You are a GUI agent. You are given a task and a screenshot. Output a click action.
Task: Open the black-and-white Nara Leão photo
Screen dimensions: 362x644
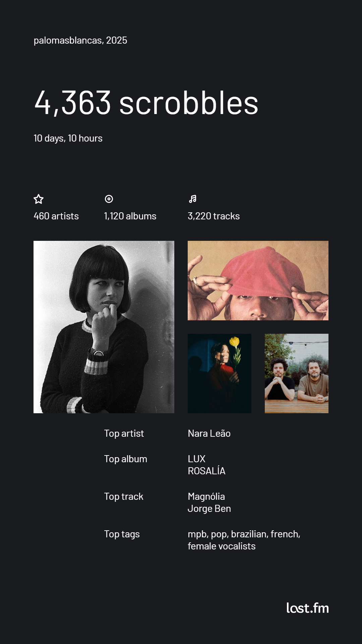pos(104,327)
